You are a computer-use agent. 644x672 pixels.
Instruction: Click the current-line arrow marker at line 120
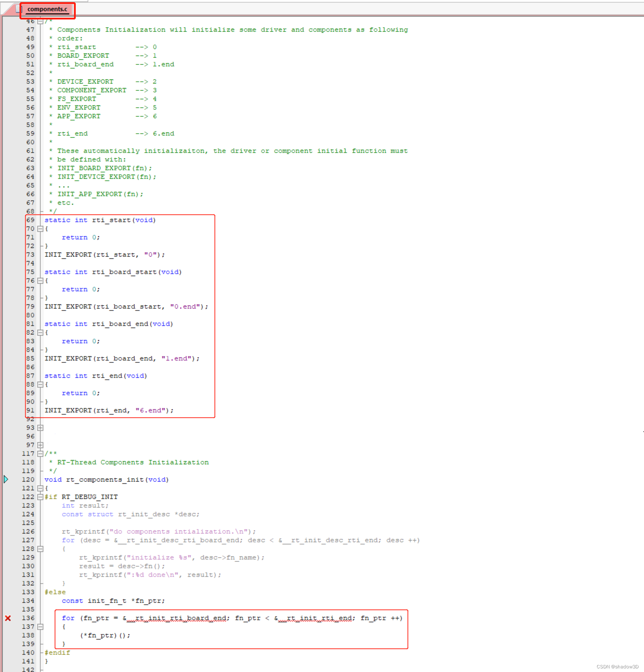(x=6, y=479)
